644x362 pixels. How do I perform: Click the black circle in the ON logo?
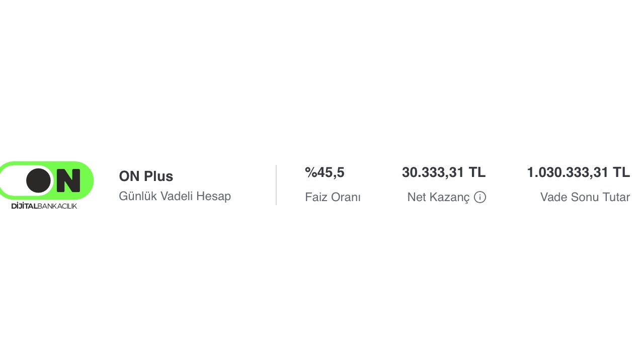(x=39, y=180)
